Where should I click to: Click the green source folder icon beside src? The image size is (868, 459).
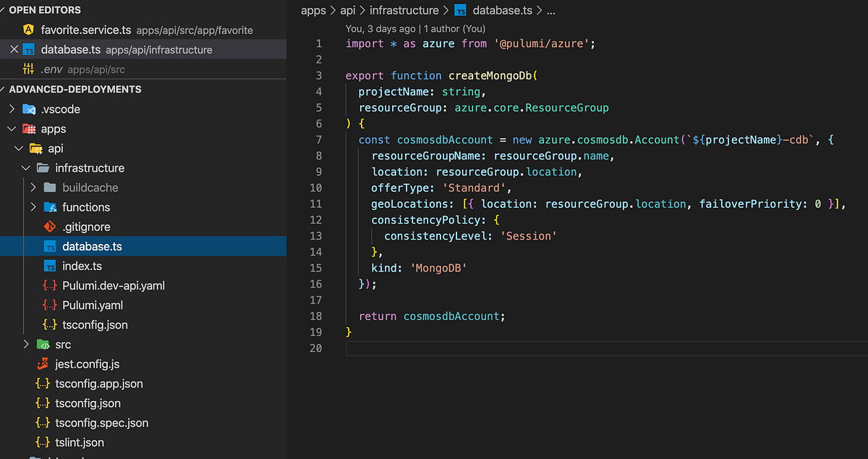[x=43, y=344]
